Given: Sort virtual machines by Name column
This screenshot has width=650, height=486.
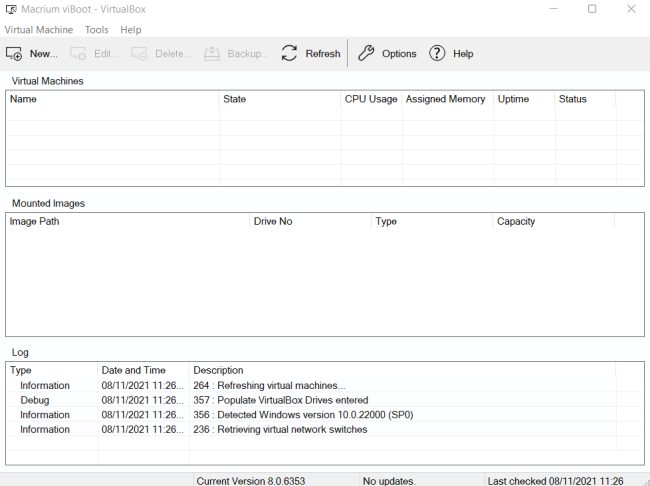Looking at the screenshot, I should [112, 99].
